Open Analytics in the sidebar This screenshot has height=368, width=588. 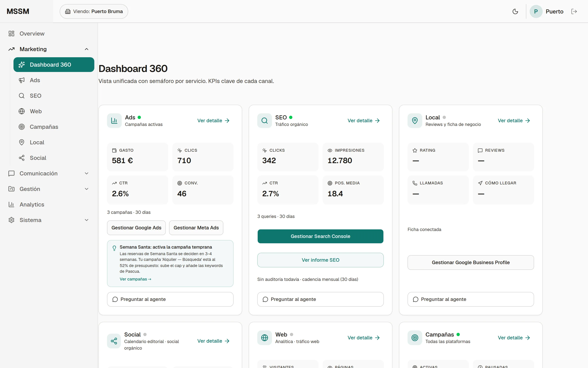(49, 204)
